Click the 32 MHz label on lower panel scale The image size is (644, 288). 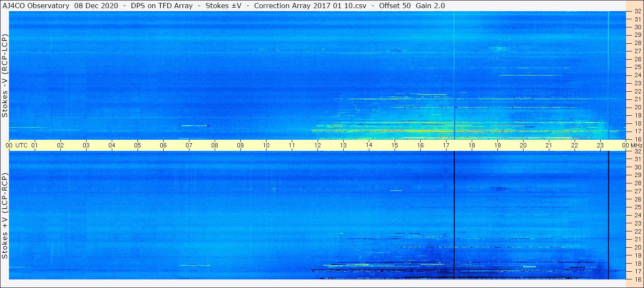pyautogui.click(x=638, y=151)
